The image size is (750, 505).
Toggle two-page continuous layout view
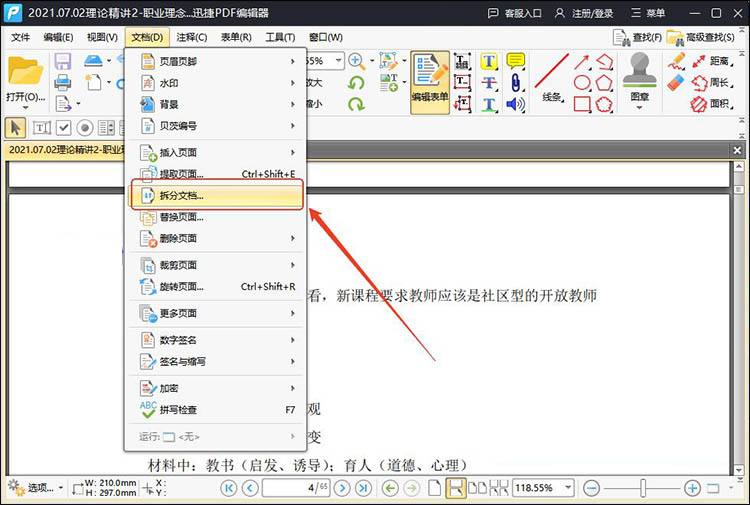(498, 488)
